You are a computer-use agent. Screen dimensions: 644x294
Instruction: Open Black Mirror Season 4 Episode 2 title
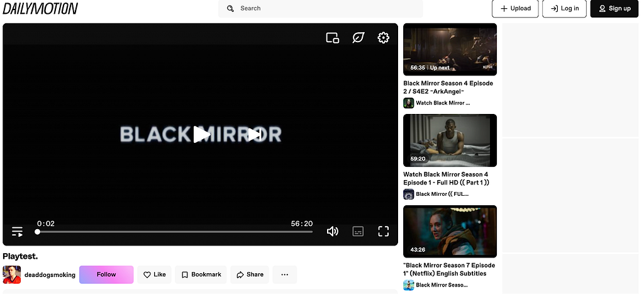[448, 87]
